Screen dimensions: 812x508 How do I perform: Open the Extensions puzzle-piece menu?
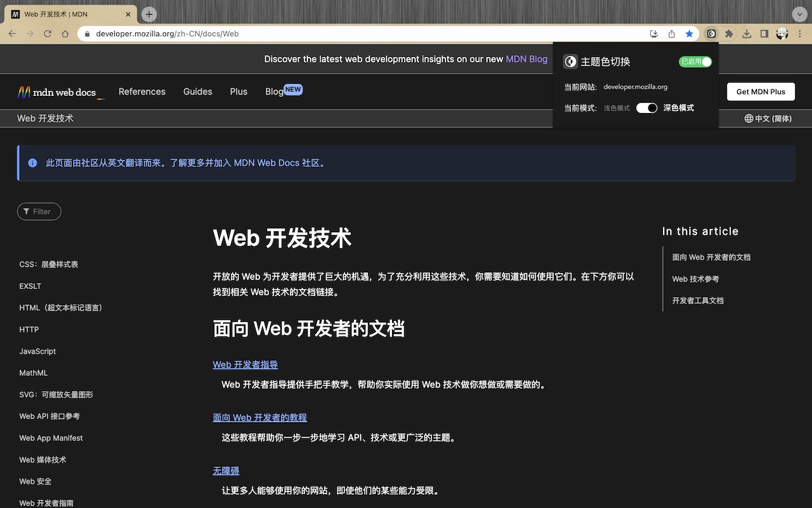[729, 34]
